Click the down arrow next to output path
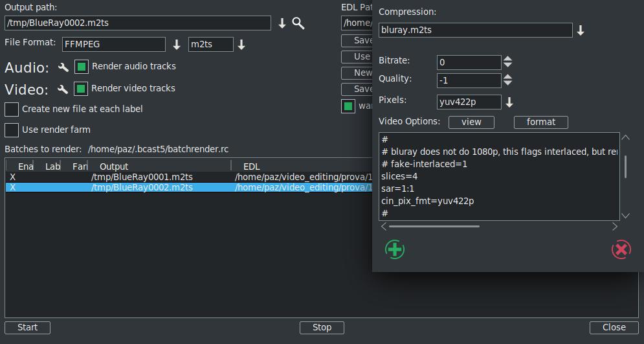The width and height of the screenshot is (644, 344). 282,23
